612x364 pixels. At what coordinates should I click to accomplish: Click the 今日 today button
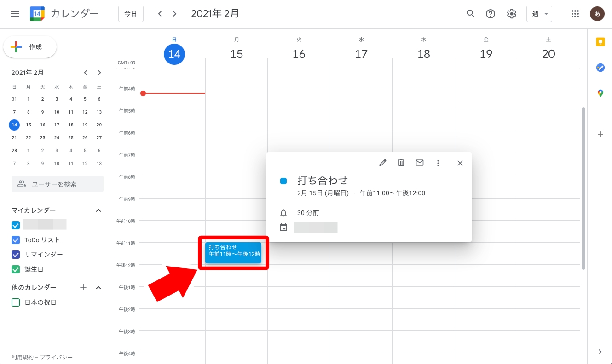131,14
